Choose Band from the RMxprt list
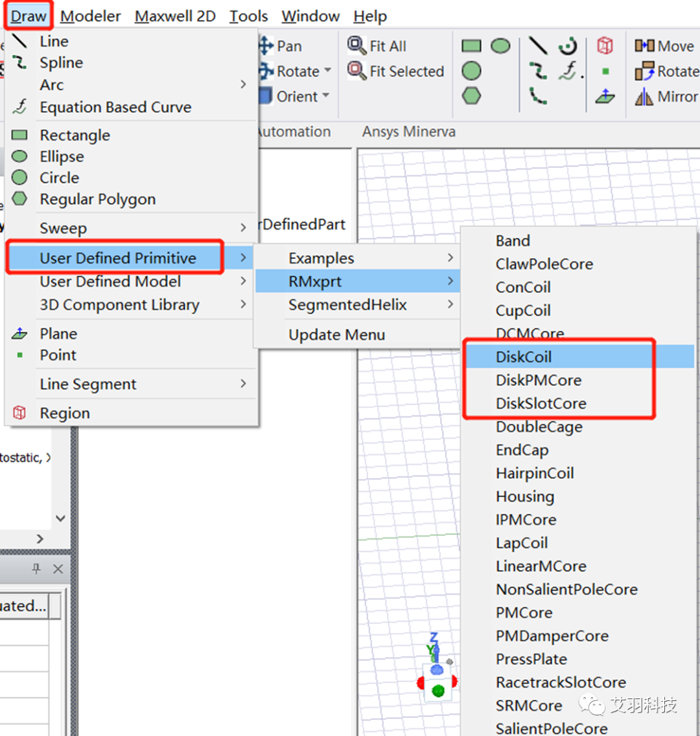Image resolution: width=700 pixels, height=736 pixels. point(579,241)
